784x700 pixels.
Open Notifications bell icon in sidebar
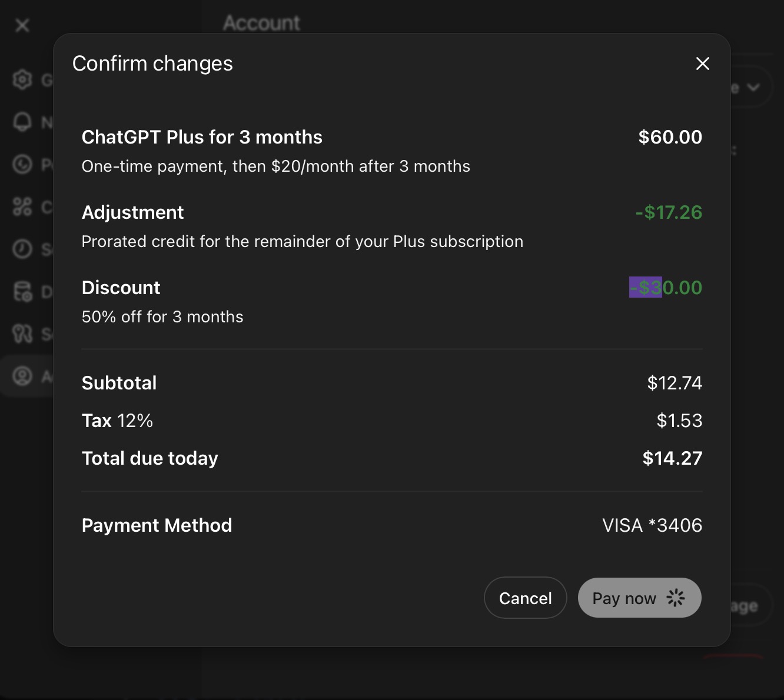pyautogui.click(x=22, y=122)
